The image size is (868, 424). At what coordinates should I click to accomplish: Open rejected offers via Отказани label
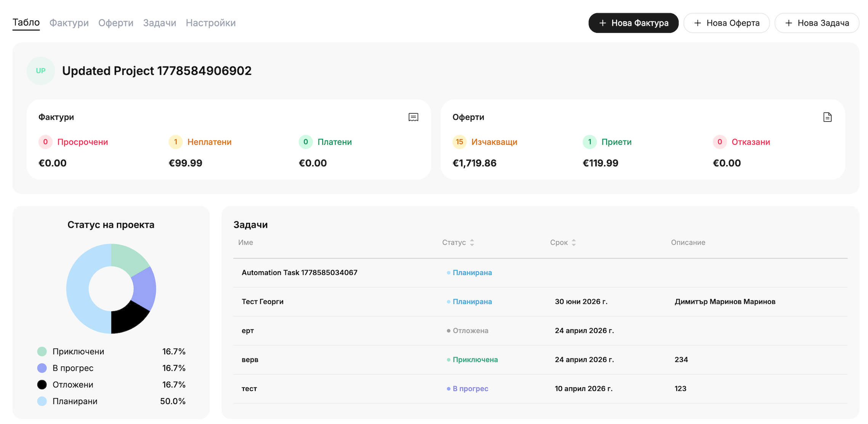point(751,142)
